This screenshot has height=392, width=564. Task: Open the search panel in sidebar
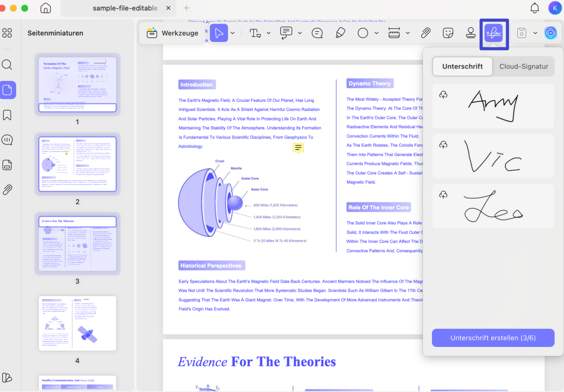[x=7, y=65]
